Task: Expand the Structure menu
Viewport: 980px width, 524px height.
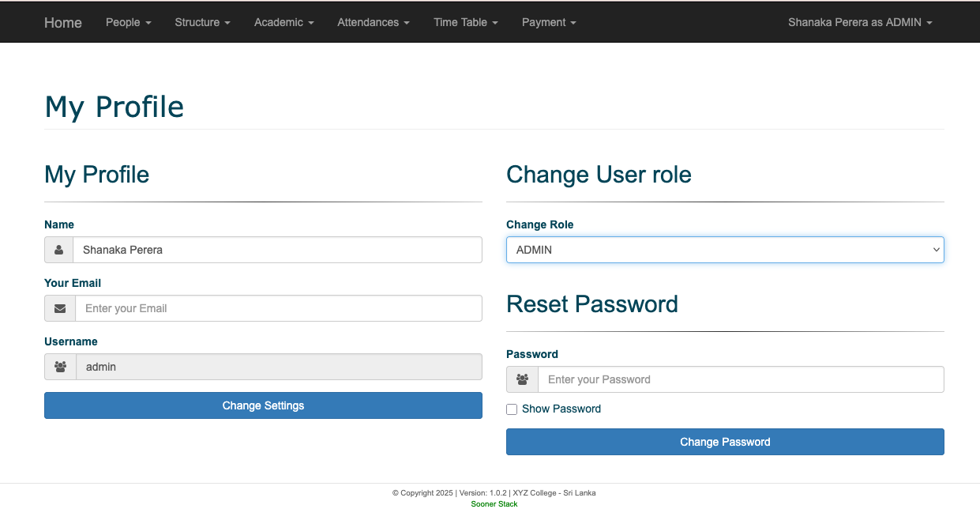Action: [202, 22]
